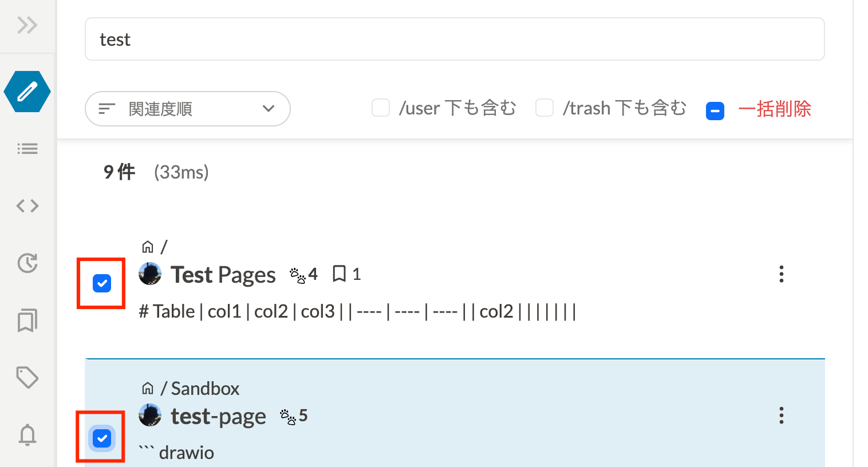Image resolution: width=868 pixels, height=467 pixels.
Task: Click home icon above Test Pages
Action: 148,247
